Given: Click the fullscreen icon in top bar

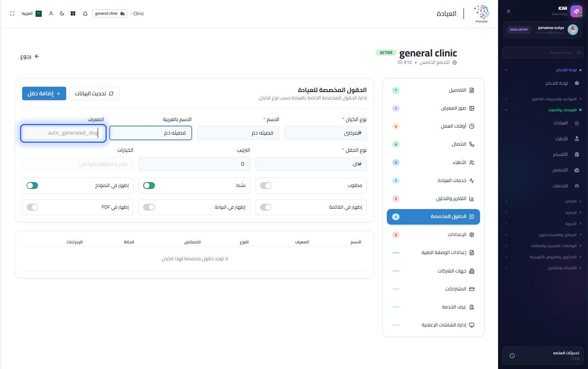Looking at the screenshot, I should [12, 13].
